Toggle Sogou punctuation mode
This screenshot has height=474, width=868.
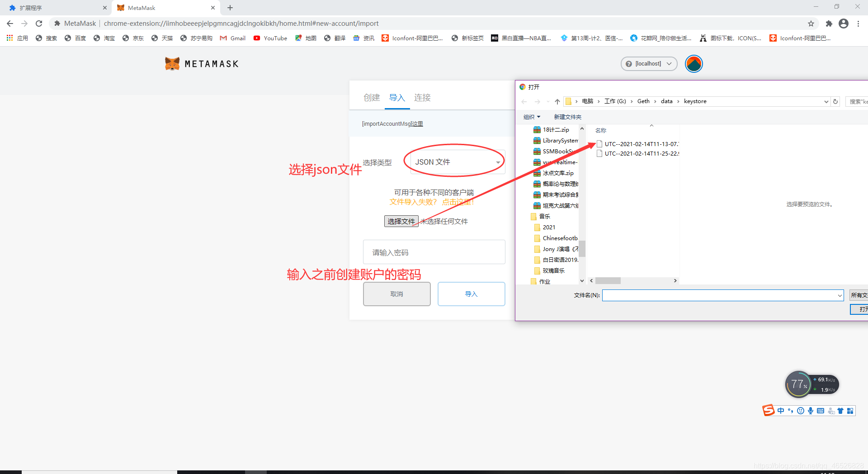coord(791,411)
